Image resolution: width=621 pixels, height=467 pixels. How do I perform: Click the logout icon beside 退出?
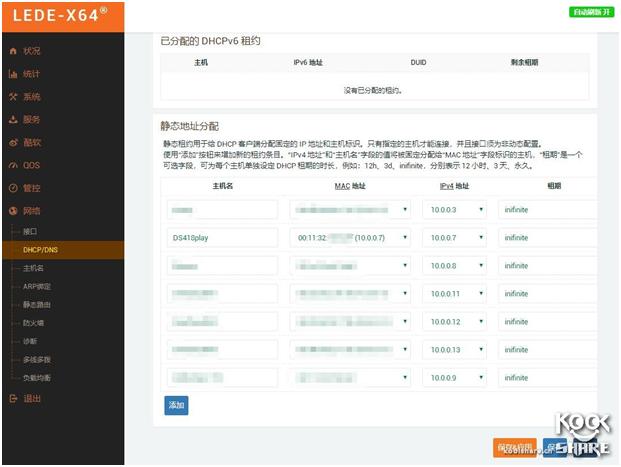(x=13, y=398)
